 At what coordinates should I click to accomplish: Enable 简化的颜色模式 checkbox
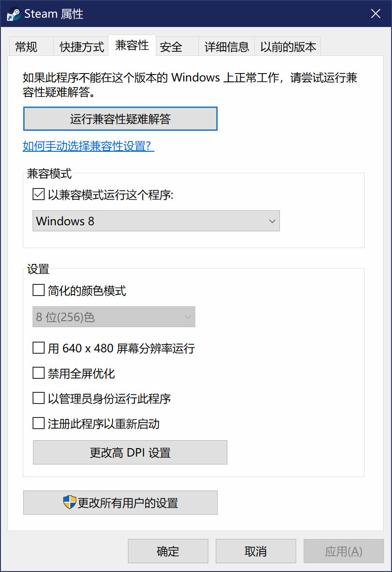(39, 291)
